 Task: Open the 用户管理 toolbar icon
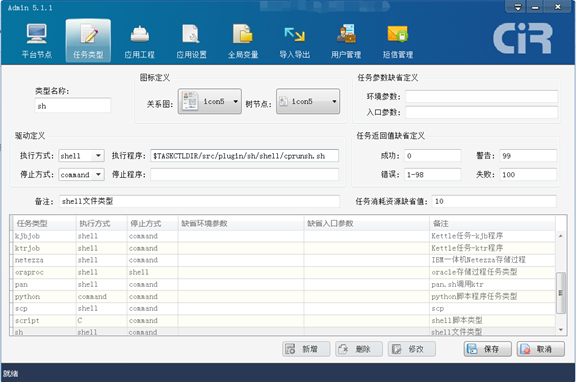coord(346,41)
